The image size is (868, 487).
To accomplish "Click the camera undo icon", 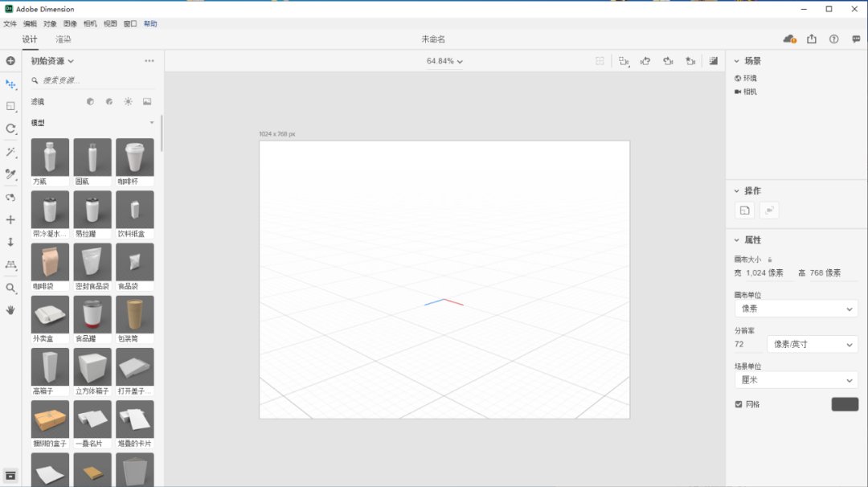I will tap(645, 61).
